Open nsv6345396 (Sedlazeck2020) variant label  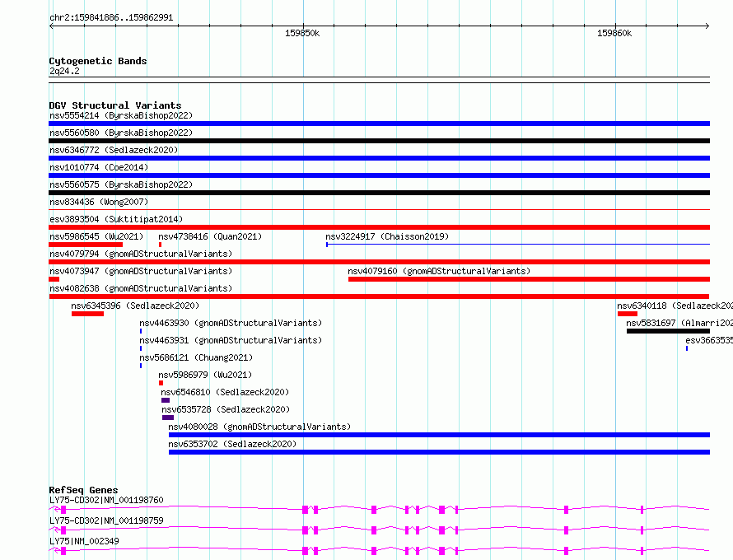[x=135, y=306]
